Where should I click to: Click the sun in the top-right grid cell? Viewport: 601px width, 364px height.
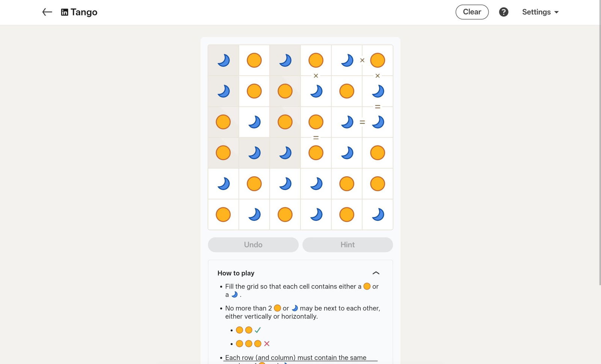tap(378, 60)
